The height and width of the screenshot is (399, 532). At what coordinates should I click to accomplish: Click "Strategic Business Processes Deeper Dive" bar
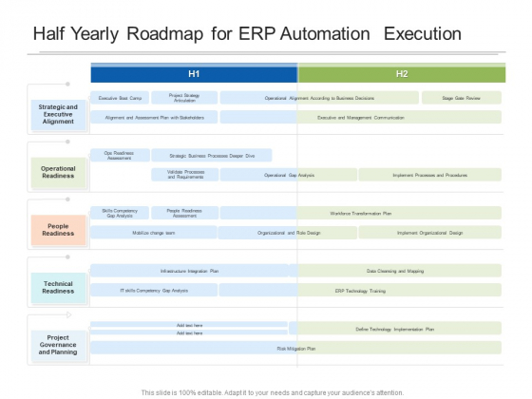pyautogui.click(x=212, y=156)
